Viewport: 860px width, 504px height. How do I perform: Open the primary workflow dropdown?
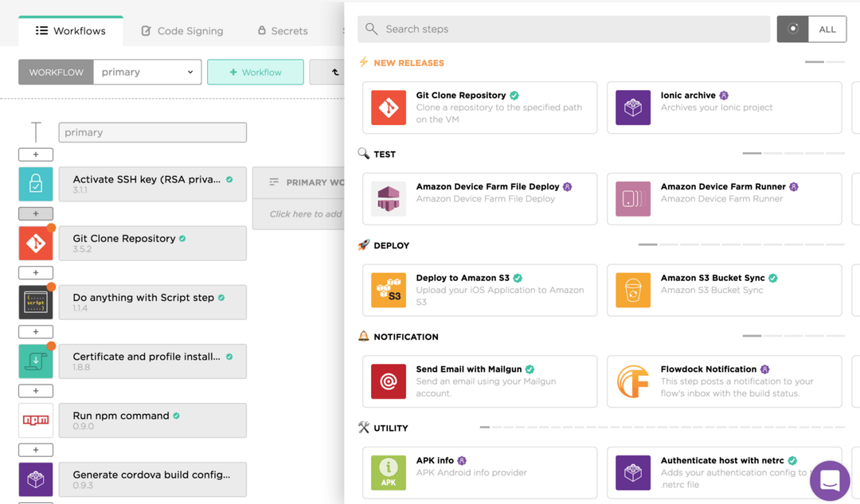[147, 72]
